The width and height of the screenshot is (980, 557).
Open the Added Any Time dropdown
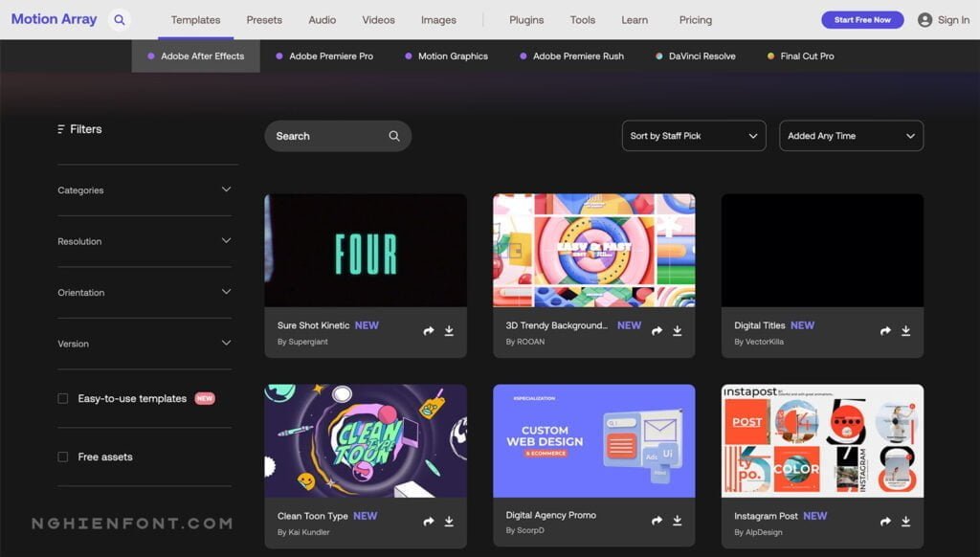[851, 136]
